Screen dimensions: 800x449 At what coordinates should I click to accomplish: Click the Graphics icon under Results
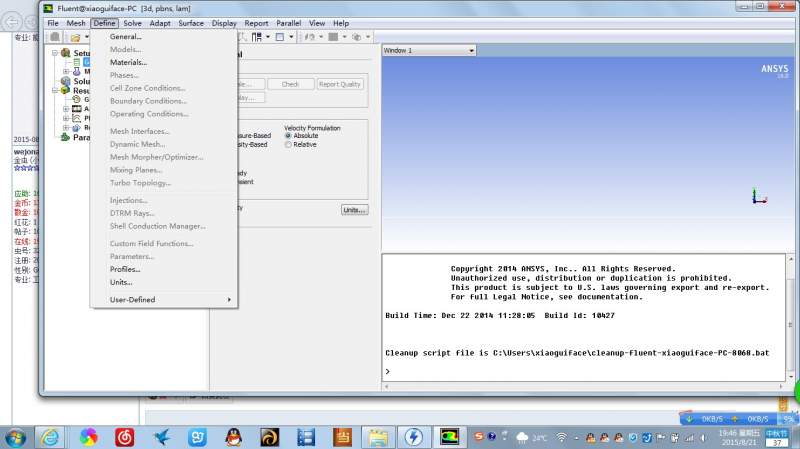77,99
